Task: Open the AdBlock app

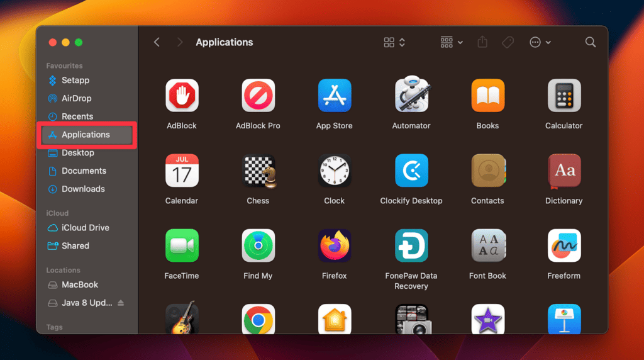Action: (182, 95)
